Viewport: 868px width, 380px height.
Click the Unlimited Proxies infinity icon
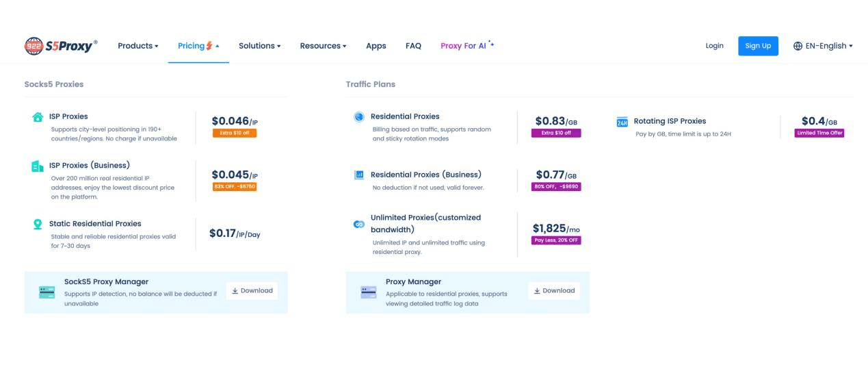(x=359, y=225)
